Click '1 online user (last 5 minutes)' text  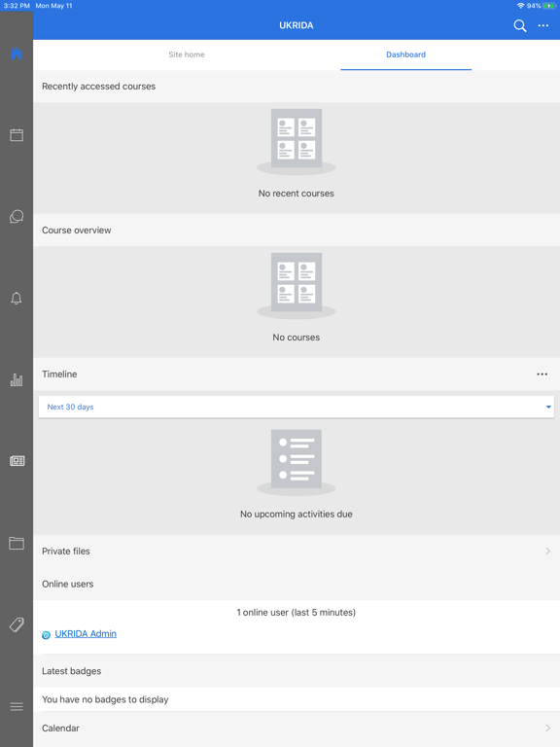297,612
